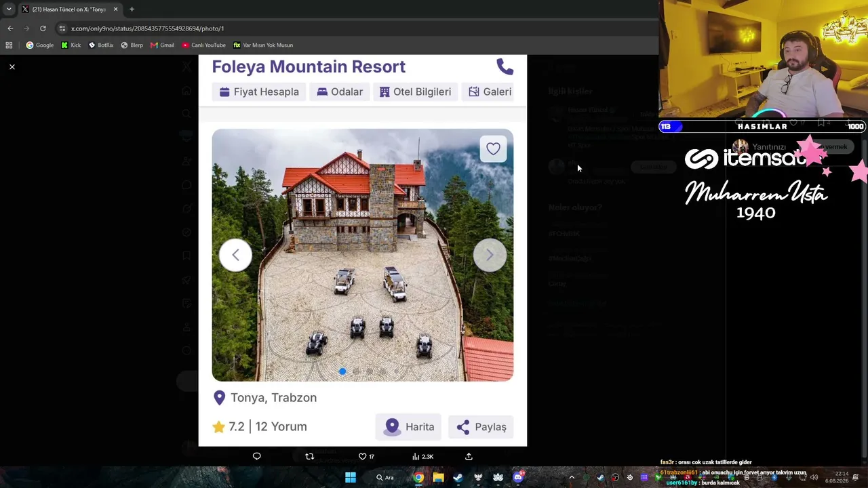Show the previous resort photo

(x=235, y=255)
